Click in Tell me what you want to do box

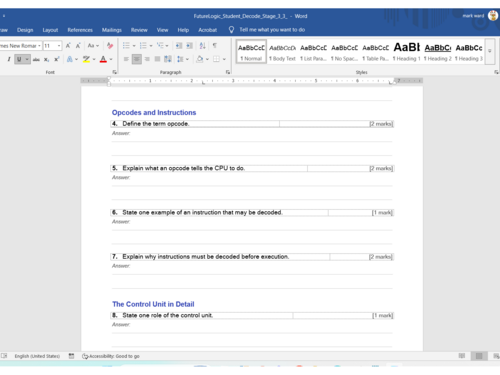(x=272, y=30)
